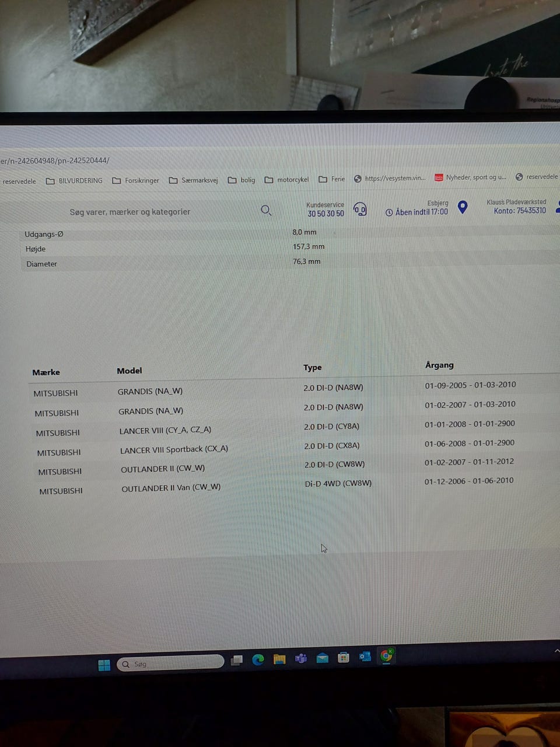Image resolution: width=560 pixels, height=747 pixels.
Task: Click the customer service headset icon
Action: [360, 210]
